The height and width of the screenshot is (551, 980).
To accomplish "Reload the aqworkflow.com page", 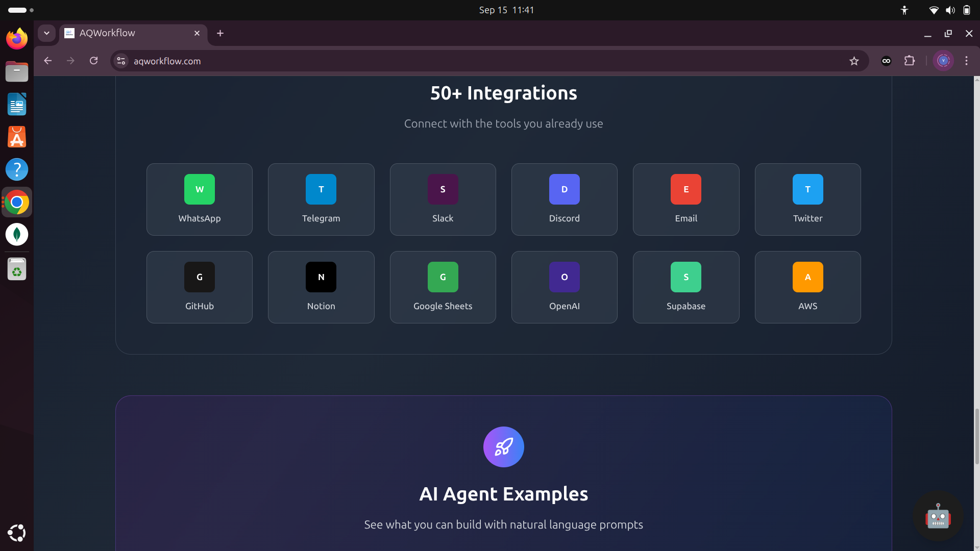I will pyautogui.click(x=93, y=61).
